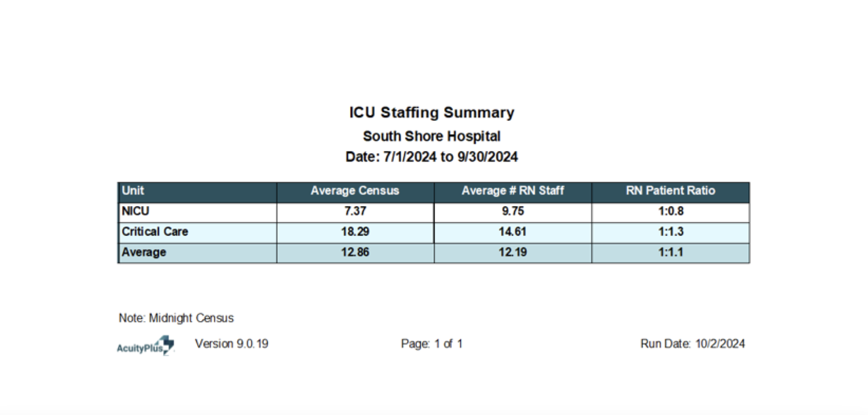868x415 pixels.
Task: Select the Version 9.0.19 footer text
Action: coord(232,344)
